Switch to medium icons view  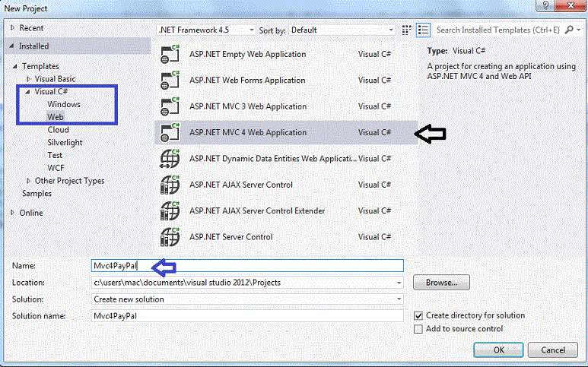click(x=406, y=30)
